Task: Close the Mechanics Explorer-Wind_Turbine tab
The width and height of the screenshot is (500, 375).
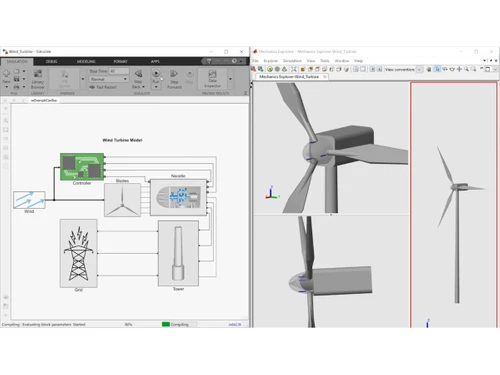Action: pos(325,77)
